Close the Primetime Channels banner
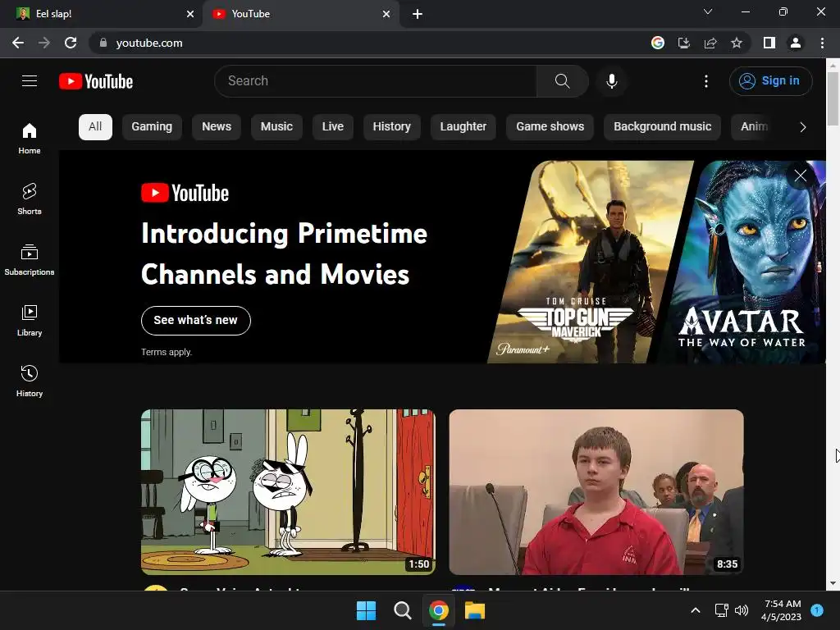This screenshot has width=840, height=630. coord(801,176)
